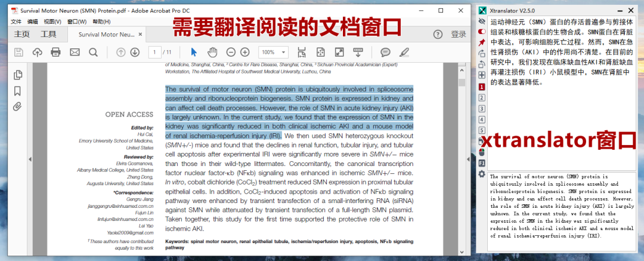
Task: Open the 视图(V) menu
Action: (x=52, y=22)
